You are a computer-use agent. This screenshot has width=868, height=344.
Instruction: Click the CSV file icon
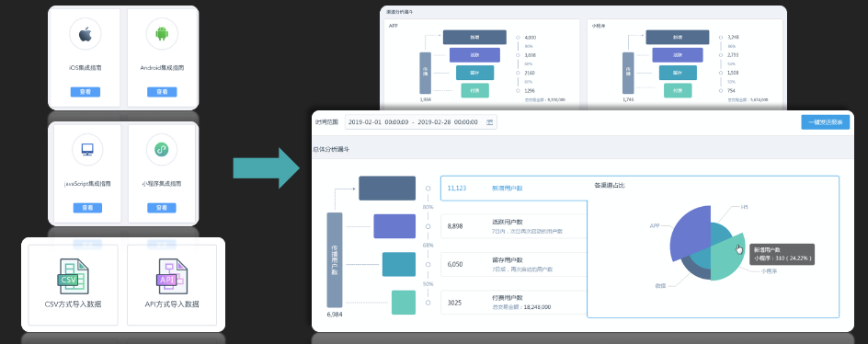[74, 276]
